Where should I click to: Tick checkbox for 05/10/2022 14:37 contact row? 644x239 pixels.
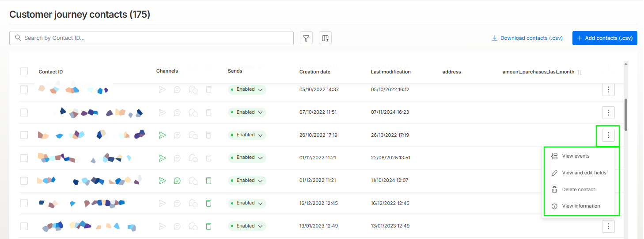[x=24, y=89]
